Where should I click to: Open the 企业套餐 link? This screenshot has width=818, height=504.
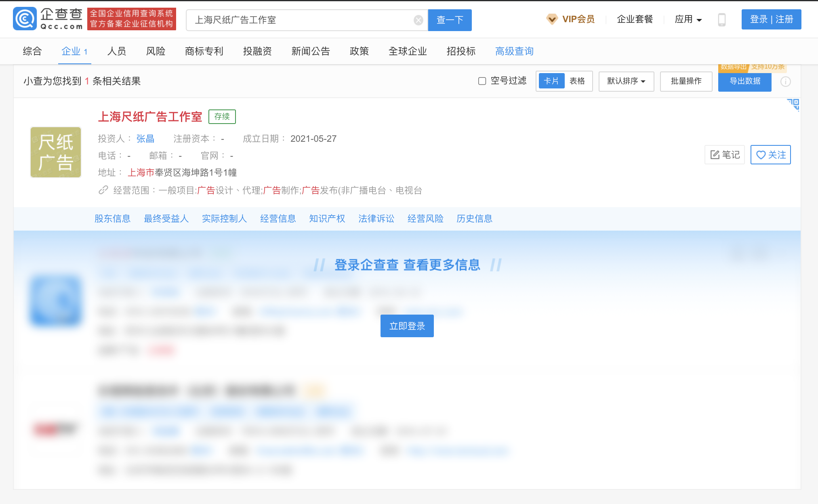point(635,19)
